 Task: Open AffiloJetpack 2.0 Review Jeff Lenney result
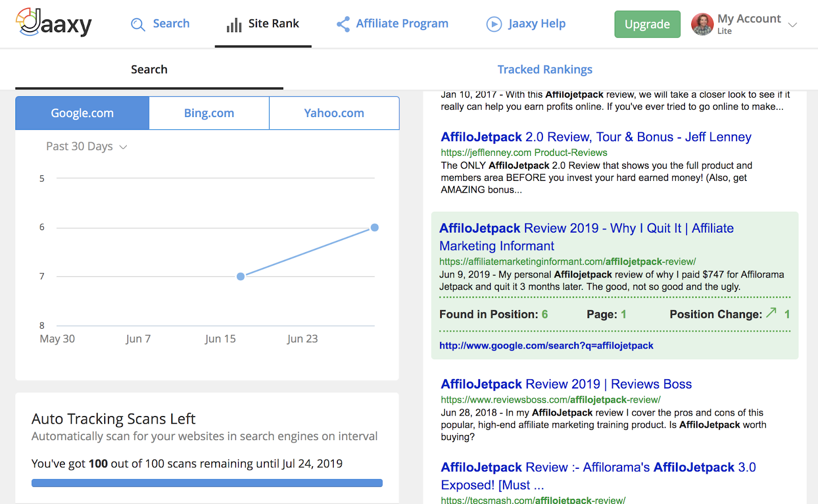596,137
